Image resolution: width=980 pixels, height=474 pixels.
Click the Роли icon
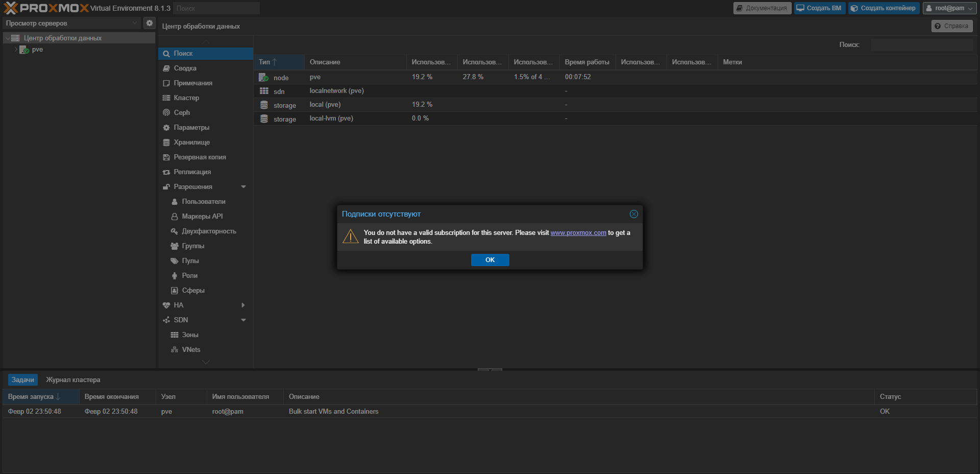[x=175, y=276]
